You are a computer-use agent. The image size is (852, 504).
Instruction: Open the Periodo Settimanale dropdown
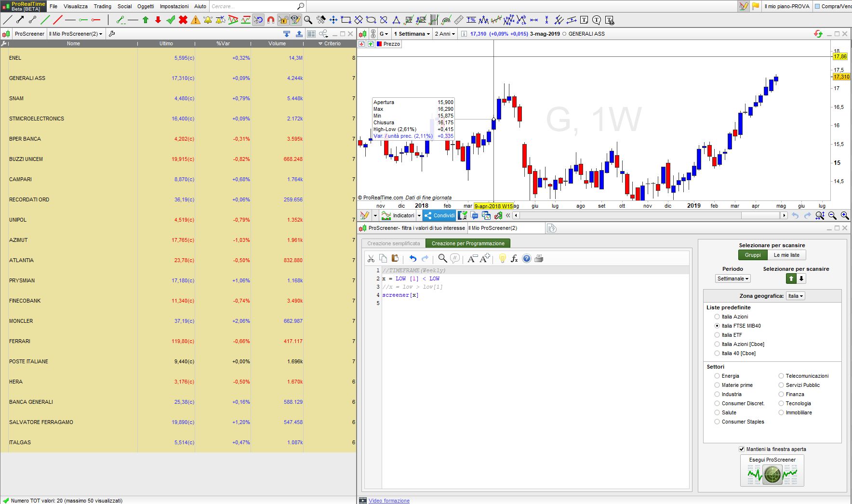click(x=732, y=279)
